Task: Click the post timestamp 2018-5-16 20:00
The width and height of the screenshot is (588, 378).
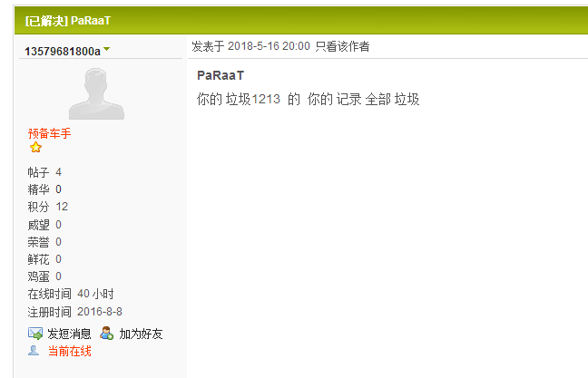Action: point(269,46)
